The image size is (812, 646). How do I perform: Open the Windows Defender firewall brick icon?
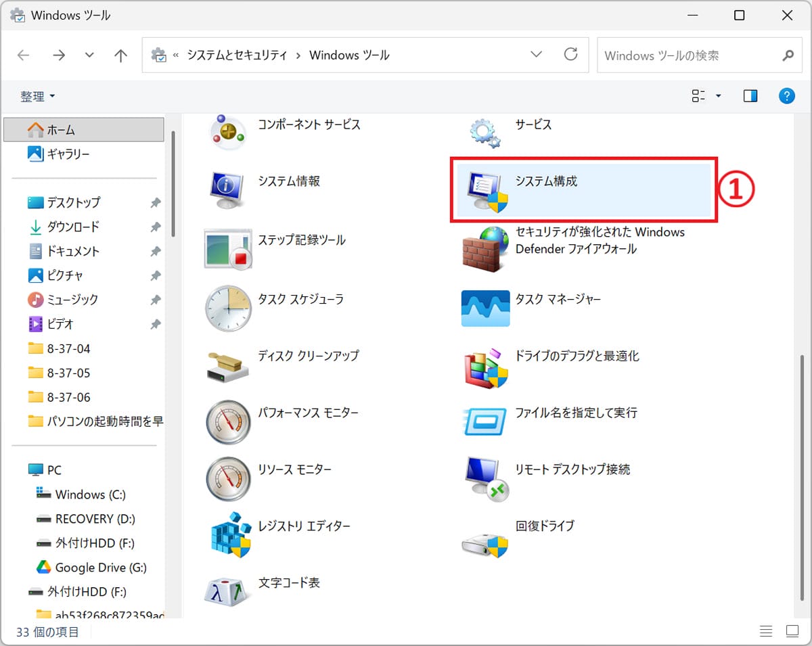[x=485, y=249]
